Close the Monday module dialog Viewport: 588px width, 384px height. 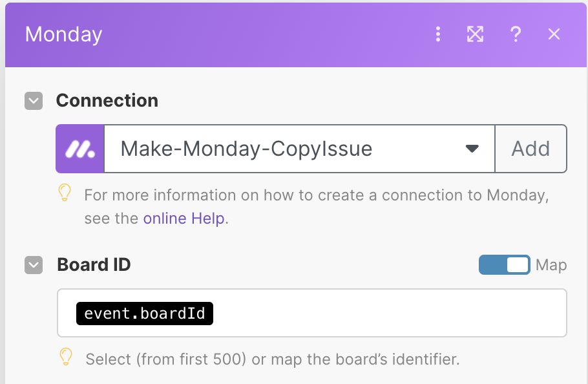click(554, 34)
